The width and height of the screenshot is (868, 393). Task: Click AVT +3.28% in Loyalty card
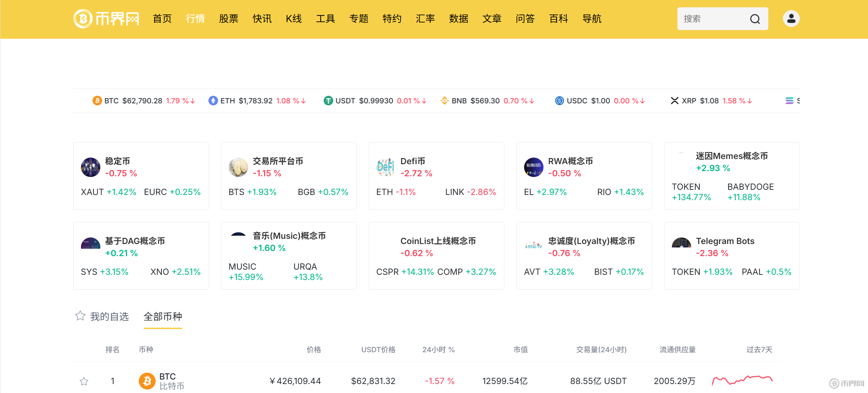(x=549, y=272)
